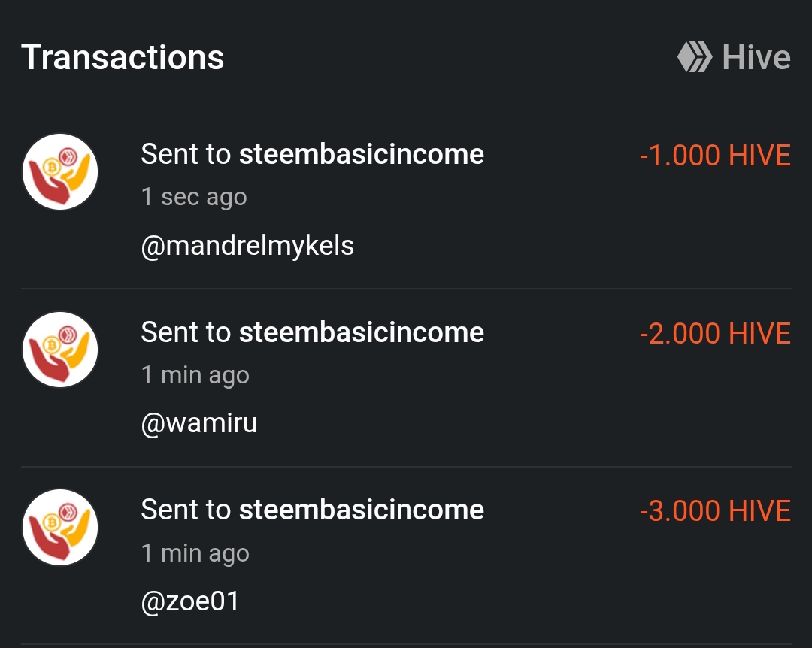Select the -3.000 HIVE amount
This screenshot has width=812, height=648.
[x=714, y=512]
